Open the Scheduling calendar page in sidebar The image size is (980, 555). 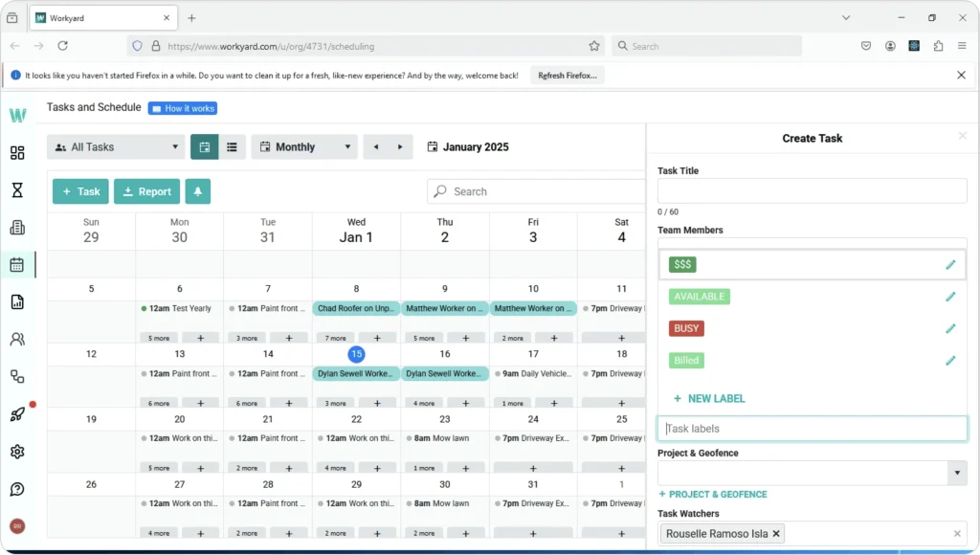point(17,265)
